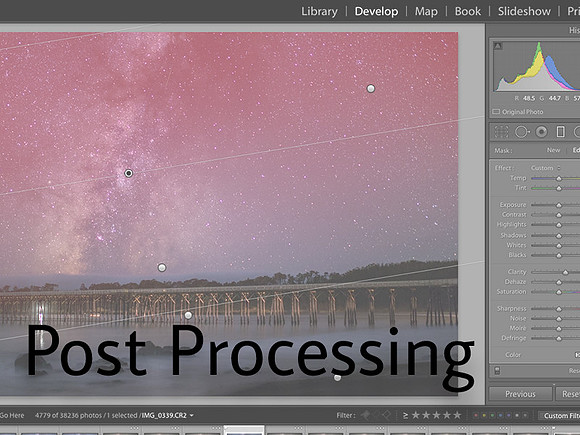This screenshot has width=580, height=435.
Task: Switch to the Book module
Action: point(468,11)
